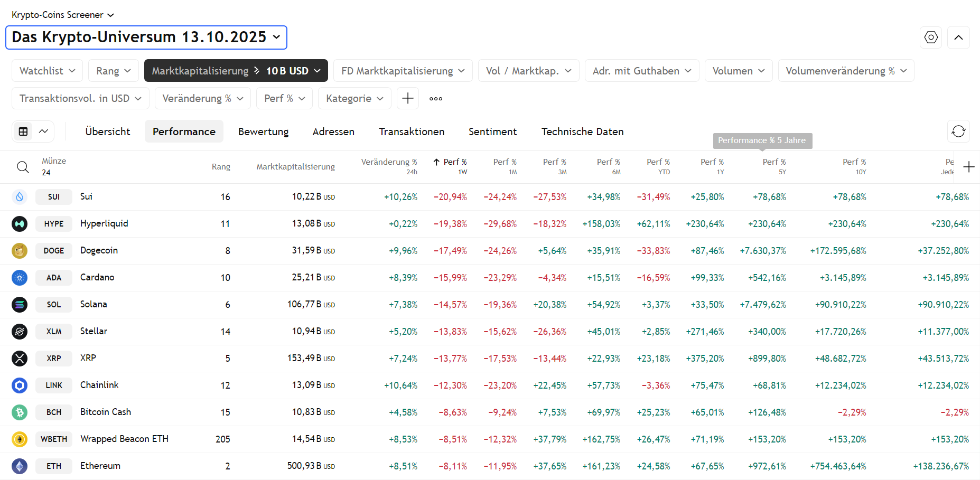This screenshot has width=980, height=480.
Task: Open the Watchlist filter dropdown
Action: click(x=47, y=71)
